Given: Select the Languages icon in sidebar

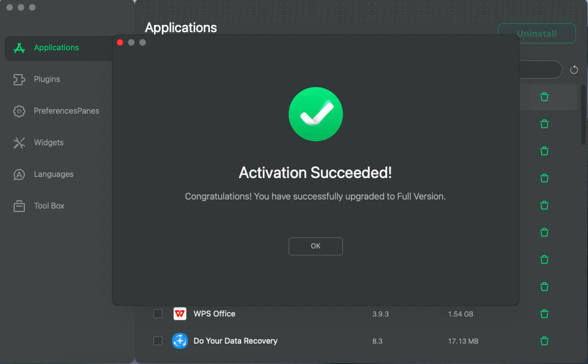Looking at the screenshot, I should (19, 174).
